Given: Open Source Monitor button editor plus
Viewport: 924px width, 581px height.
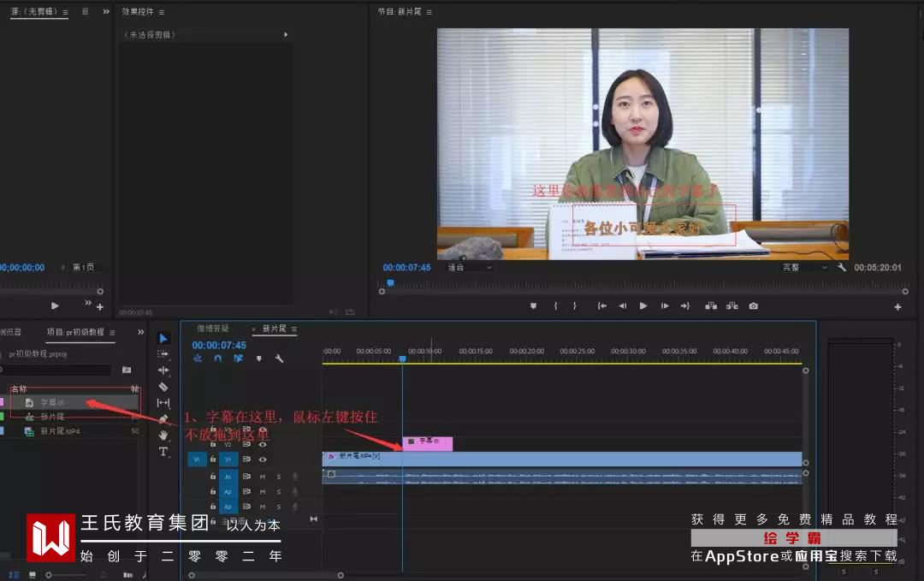Looking at the screenshot, I should 100,307.
